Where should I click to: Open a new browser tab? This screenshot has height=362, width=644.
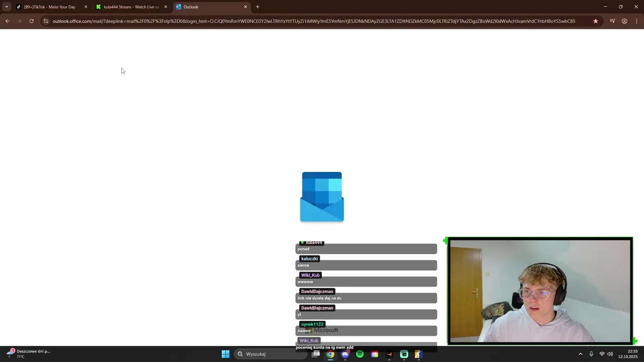click(x=258, y=7)
